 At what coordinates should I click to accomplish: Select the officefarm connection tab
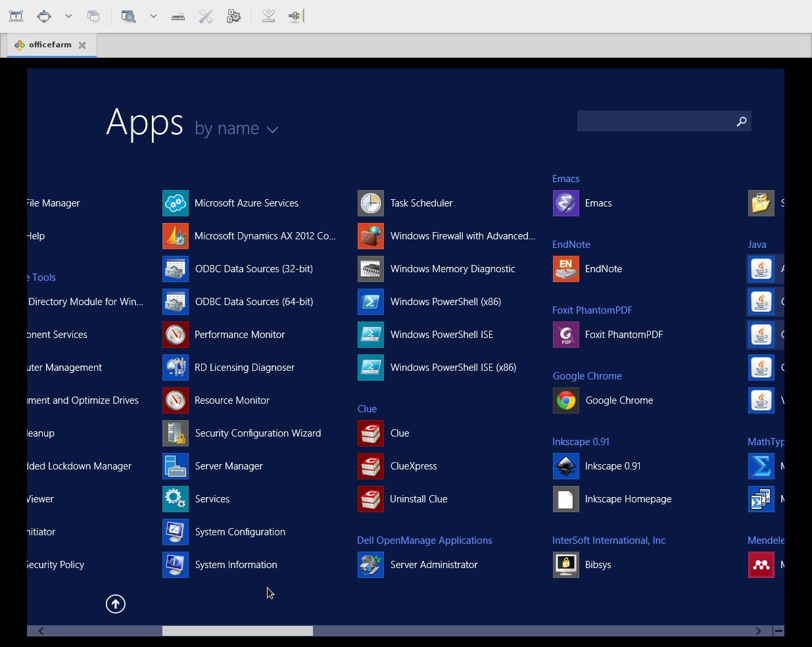51,45
